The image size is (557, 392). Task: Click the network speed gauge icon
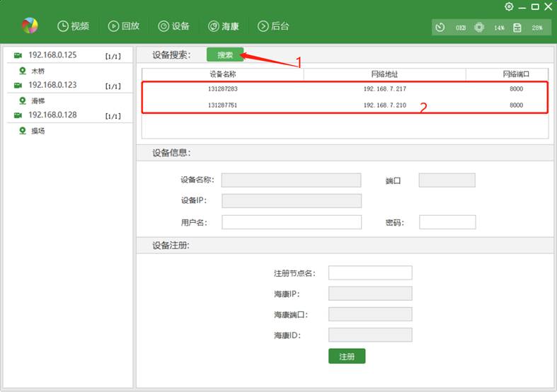[440, 28]
